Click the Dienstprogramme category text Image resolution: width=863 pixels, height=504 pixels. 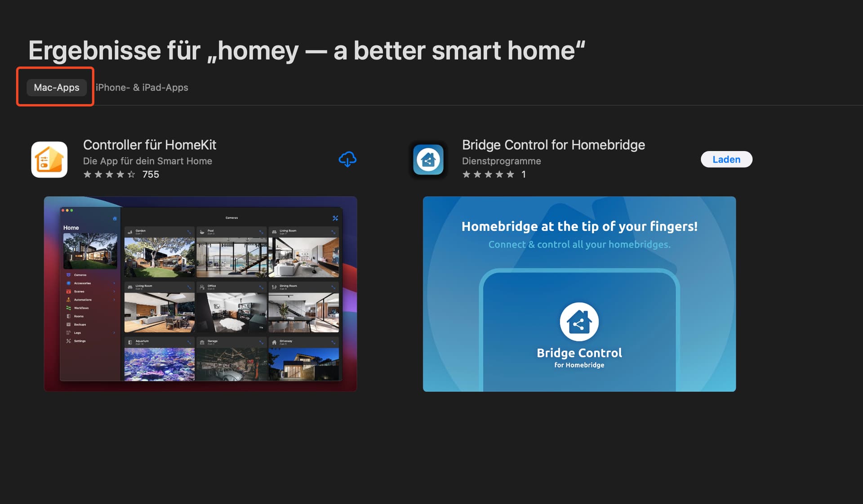tap(501, 161)
